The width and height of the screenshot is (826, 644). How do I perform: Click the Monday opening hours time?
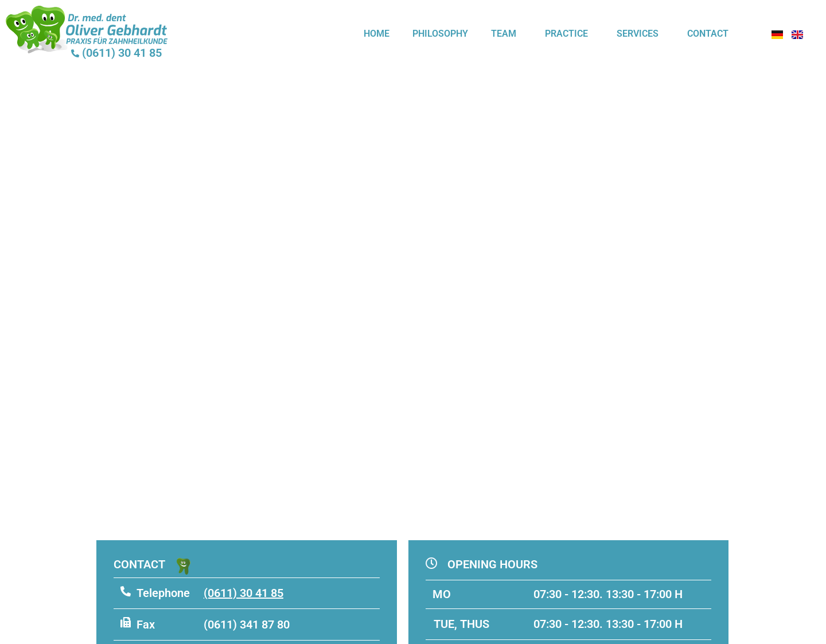click(608, 594)
